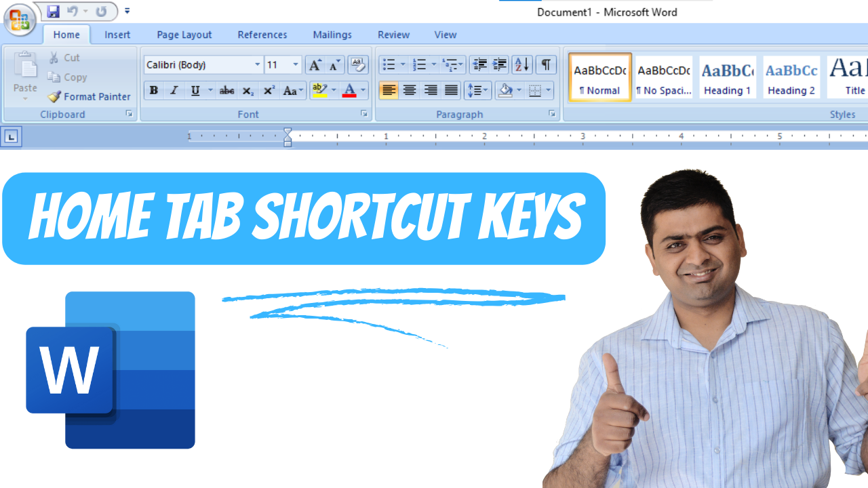Viewport: 868px width, 488px height.
Task: Center align the text
Action: click(x=410, y=91)
